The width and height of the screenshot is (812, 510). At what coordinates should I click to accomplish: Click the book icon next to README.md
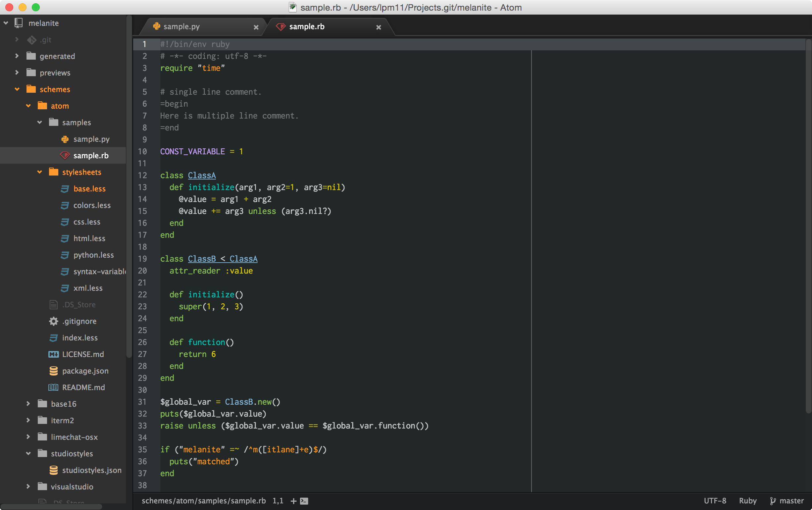tap(53, 387)
